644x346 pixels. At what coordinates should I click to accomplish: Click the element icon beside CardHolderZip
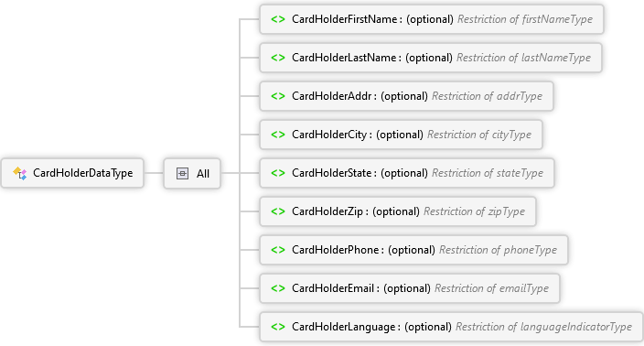coord(278,211)
